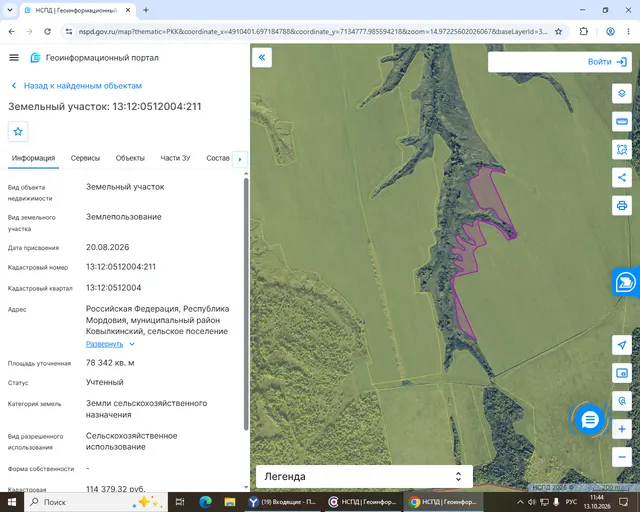This screenshot has width=640, height=512.
Task: Open the volume control in system tray
Action: [532, 502]
